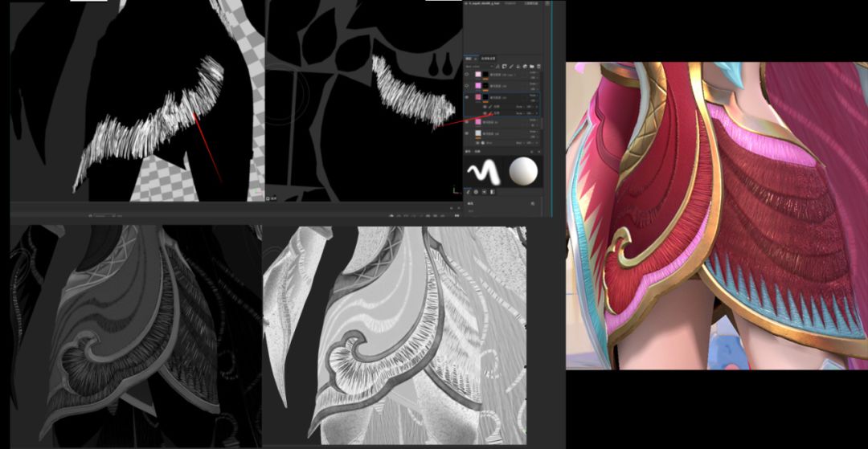The width and height of the screenshot is (868, 449).
Task: Select the stencil properties icon under the preview
Action: [484, 192]
